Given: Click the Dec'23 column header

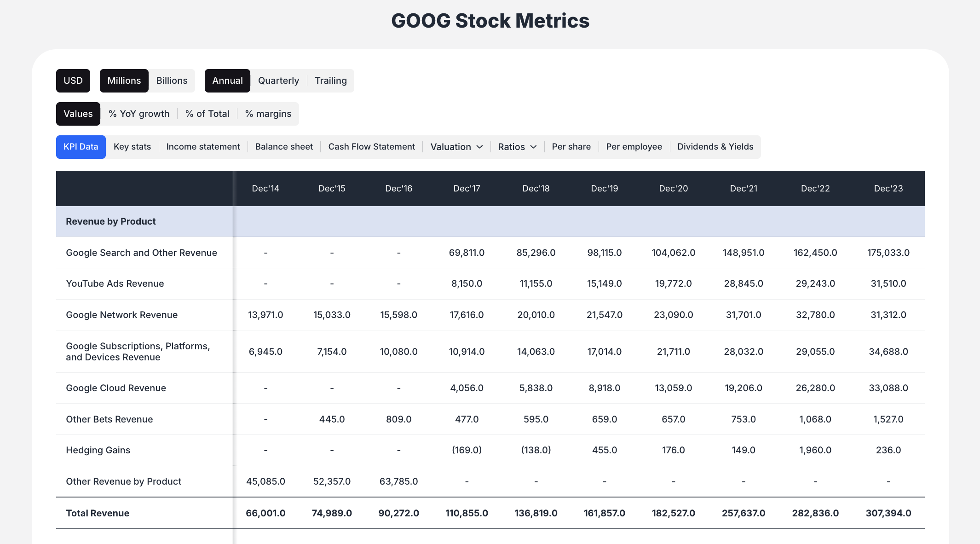Looking at the screenshot, I should tap(888, 188).
